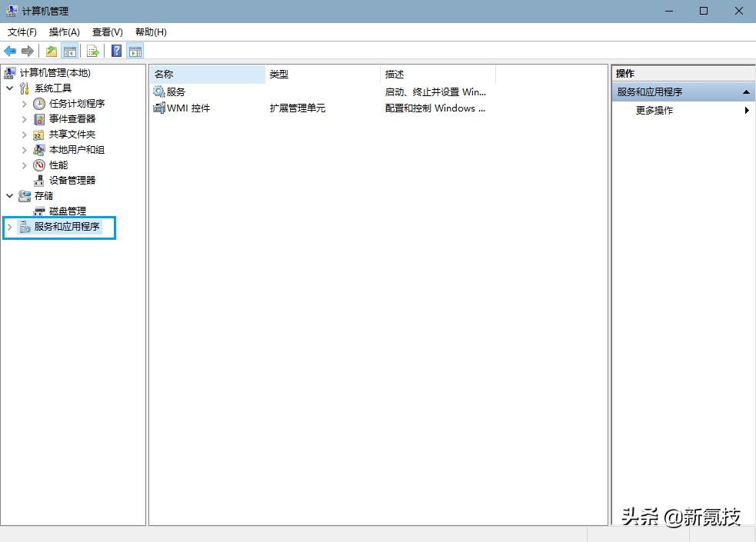
Task: Click the 名称 column header
Action: click(x=167, y=74)
